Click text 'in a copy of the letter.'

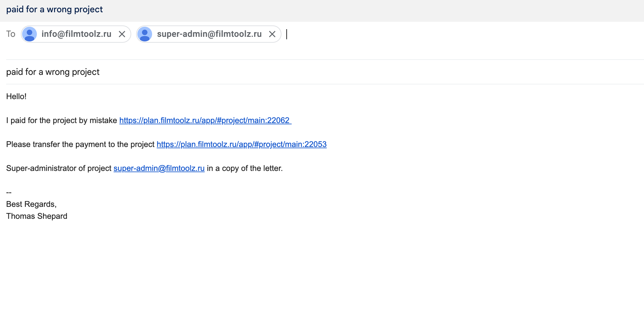(x=245, y=168)
